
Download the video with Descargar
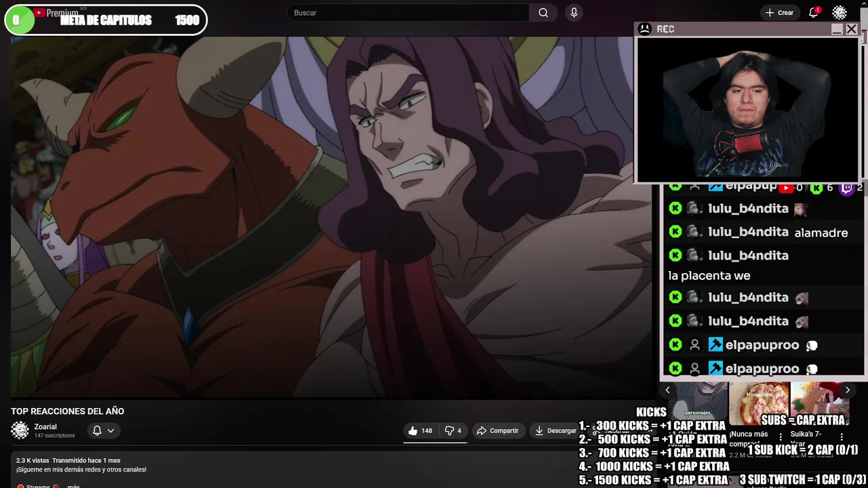point(555,430)
